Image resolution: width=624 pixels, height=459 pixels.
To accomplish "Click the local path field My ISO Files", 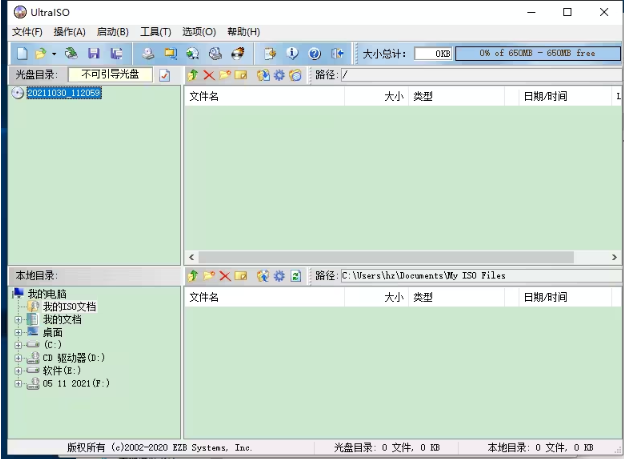I will [482, 275].
